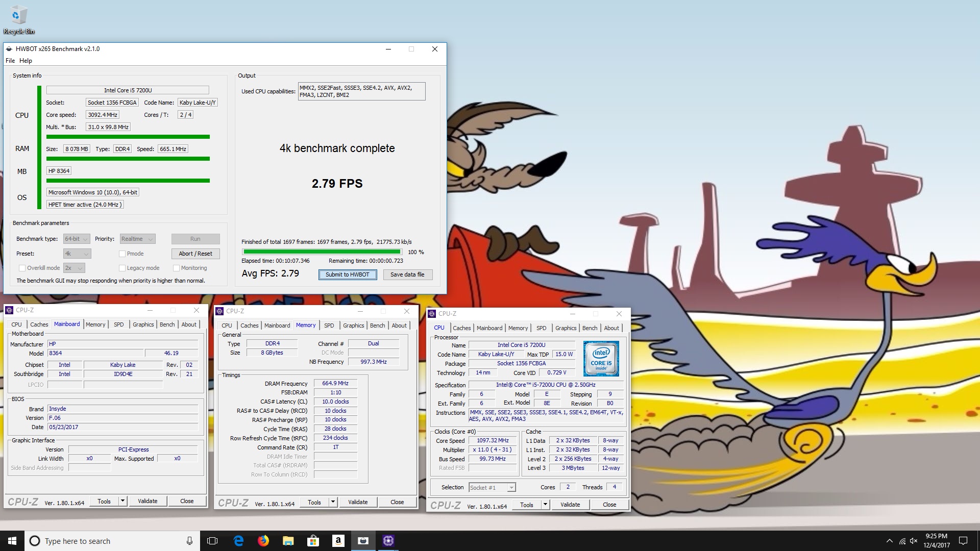Screen dimensions: 980x551
Task: Click the Type here to search box
Action: click(111, 541)
